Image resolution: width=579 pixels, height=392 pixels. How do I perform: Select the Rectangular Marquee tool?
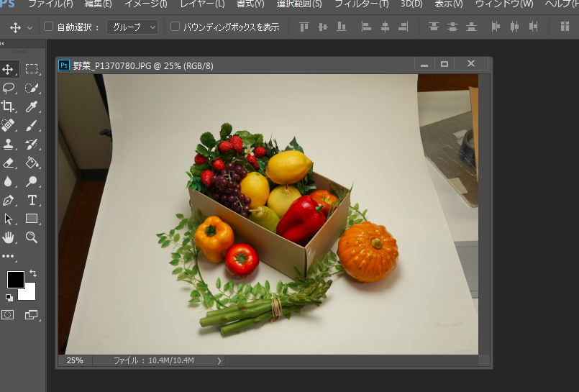(32, 69)
